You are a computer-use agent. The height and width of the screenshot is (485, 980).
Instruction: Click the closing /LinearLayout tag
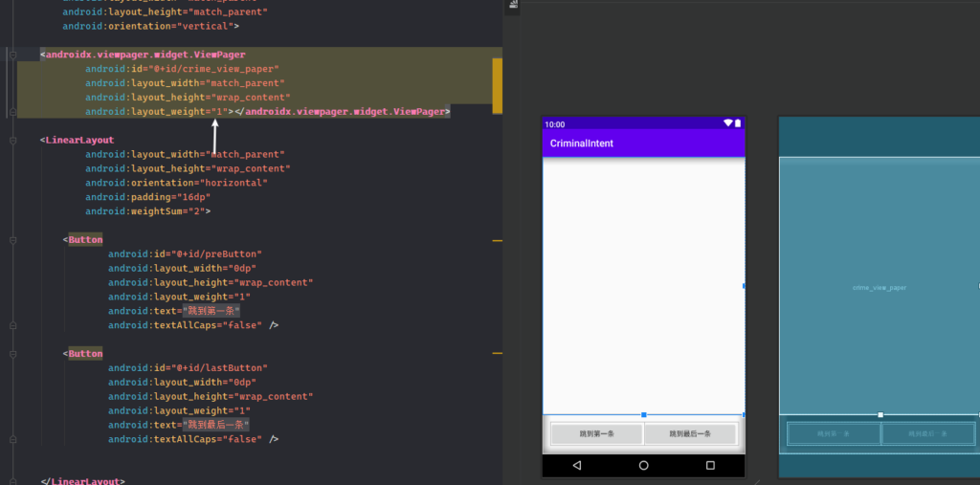(82, 481)
